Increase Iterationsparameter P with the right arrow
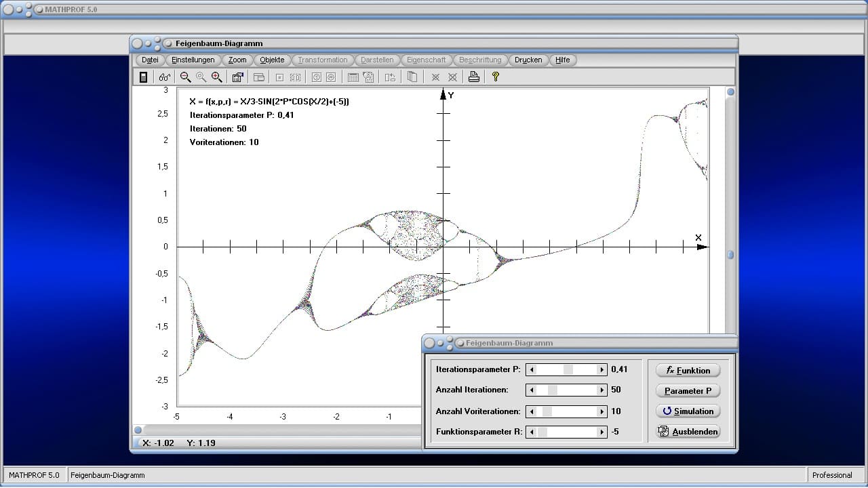Viewport: 868px width, 488px height. click(601, 370)
